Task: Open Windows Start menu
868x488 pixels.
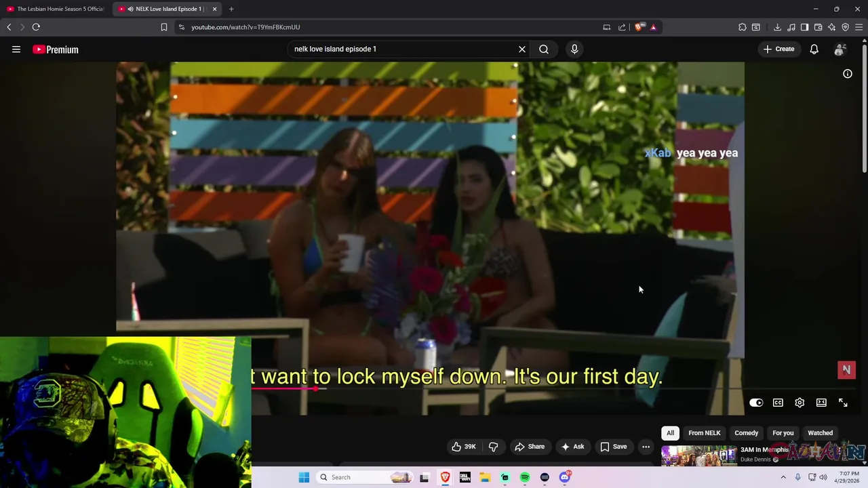Action: click(x=304, y=477)
